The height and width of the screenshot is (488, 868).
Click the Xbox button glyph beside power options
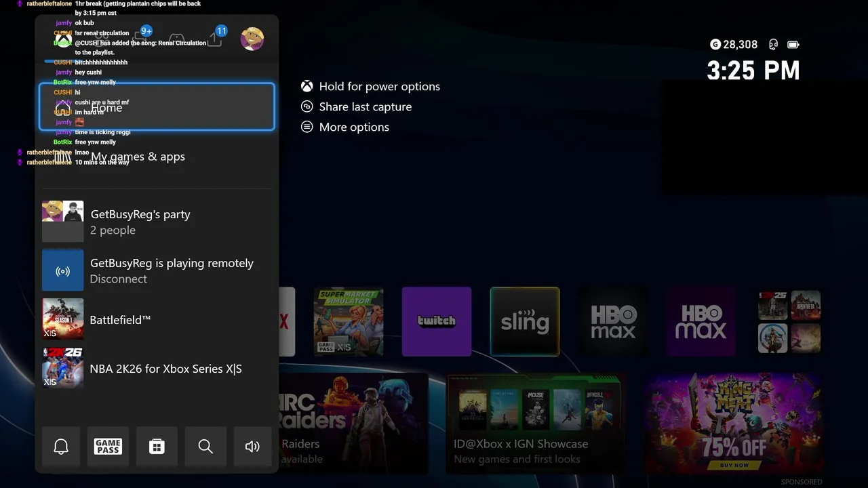tap(307, 86)
